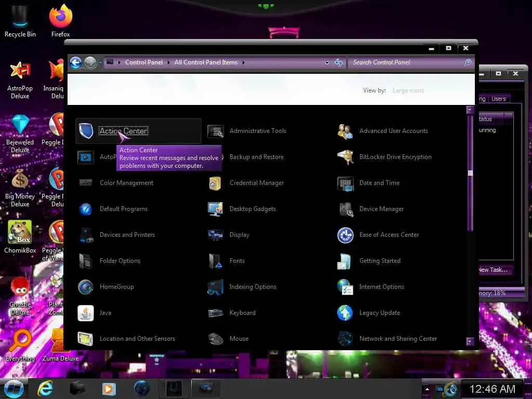
Task: Open the Windows Start button
Action: (14, 389)
